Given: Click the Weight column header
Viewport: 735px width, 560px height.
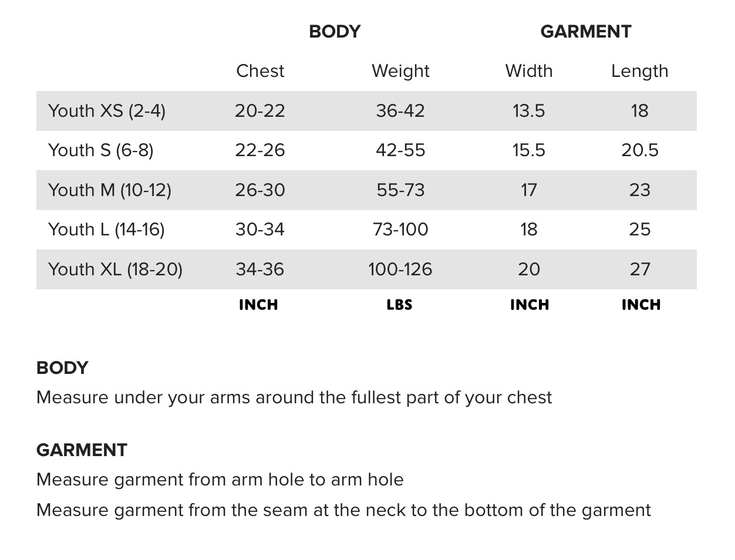Looking at the screenshot, I should pyautogui.click(x=400, y=71).
